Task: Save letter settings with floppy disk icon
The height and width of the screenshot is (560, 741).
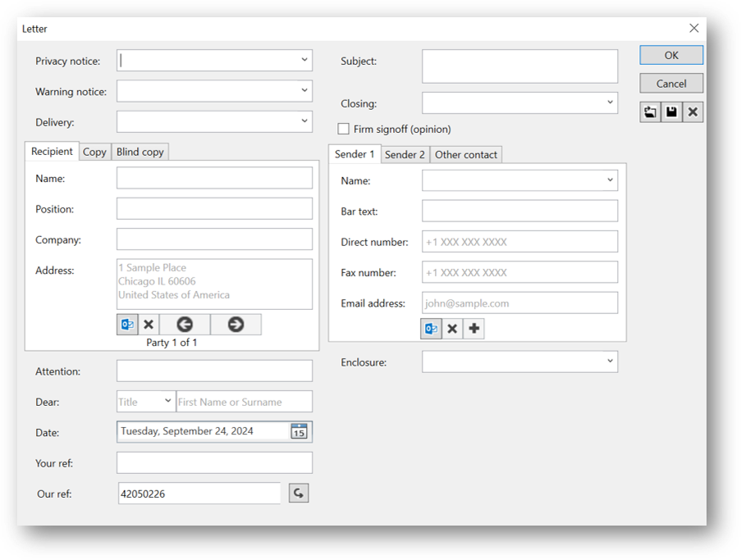Action: (x=671, y=112)
